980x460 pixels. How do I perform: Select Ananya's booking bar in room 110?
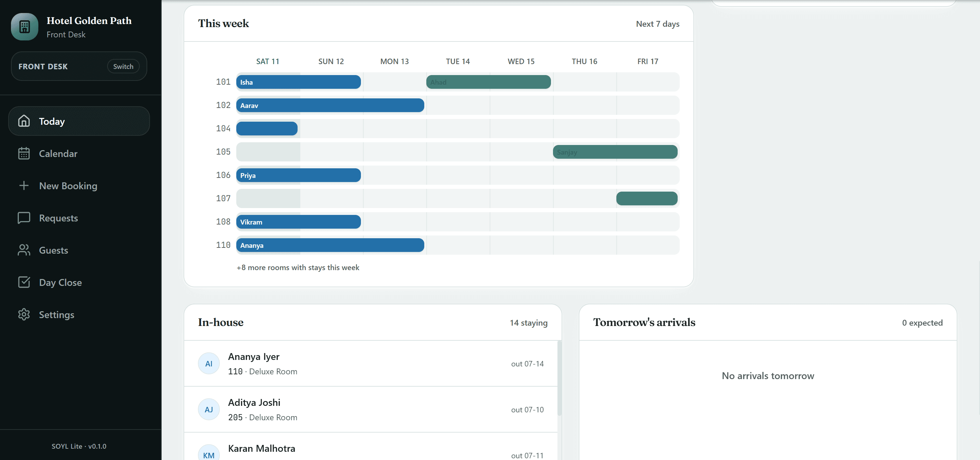330,245
